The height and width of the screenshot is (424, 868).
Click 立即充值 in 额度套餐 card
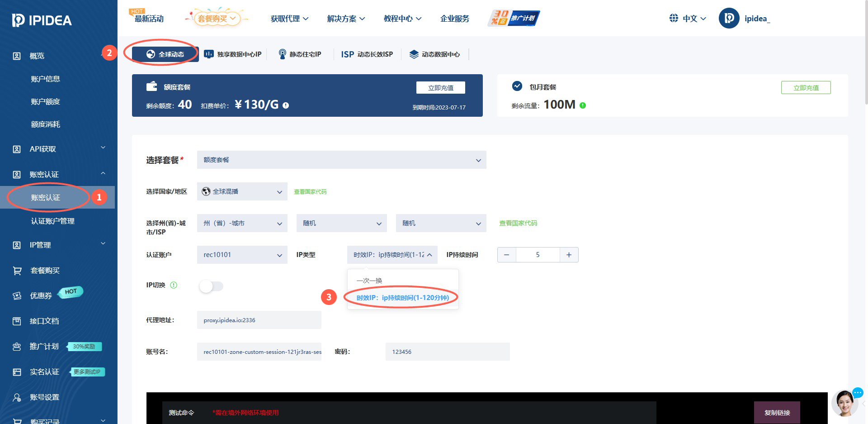(x=441, y=88)
